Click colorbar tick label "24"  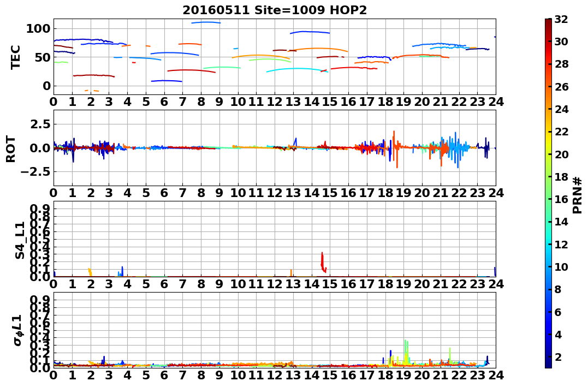pyautogui.click(x=561, y=109)
